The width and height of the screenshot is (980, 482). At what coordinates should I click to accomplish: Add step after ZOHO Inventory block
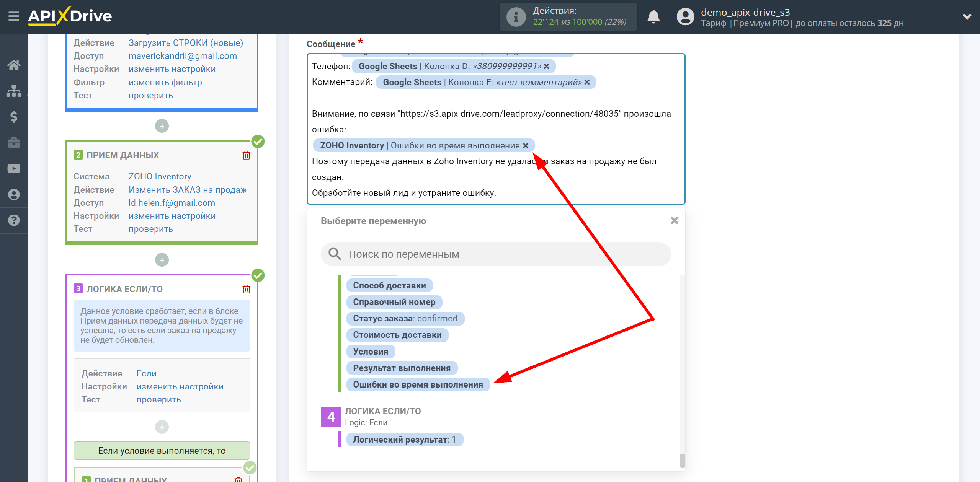(162, 260)
